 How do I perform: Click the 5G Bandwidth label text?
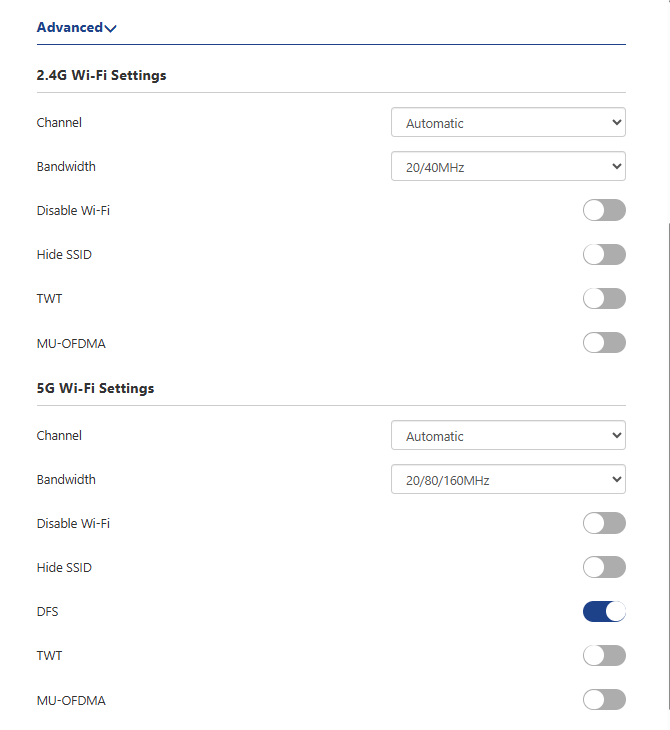[66, 479]
